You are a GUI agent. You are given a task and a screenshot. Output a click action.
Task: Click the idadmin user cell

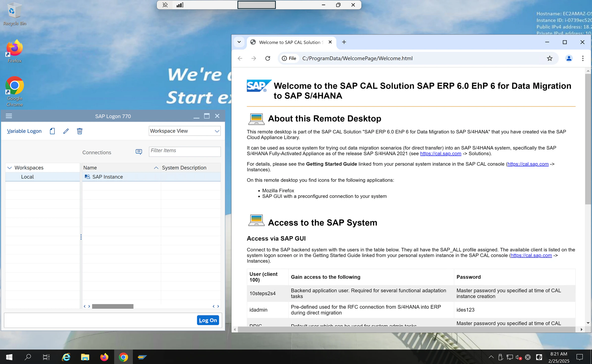tap(267, 310)
